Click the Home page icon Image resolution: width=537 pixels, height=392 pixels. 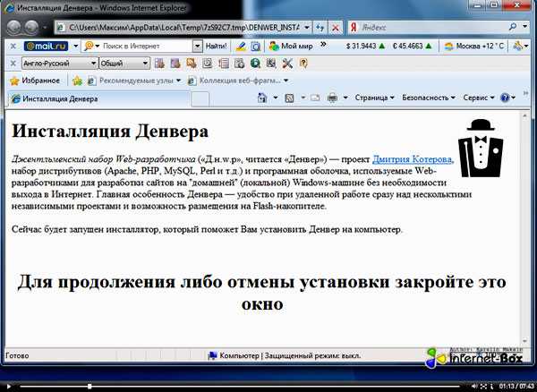(x=262, y=98)
